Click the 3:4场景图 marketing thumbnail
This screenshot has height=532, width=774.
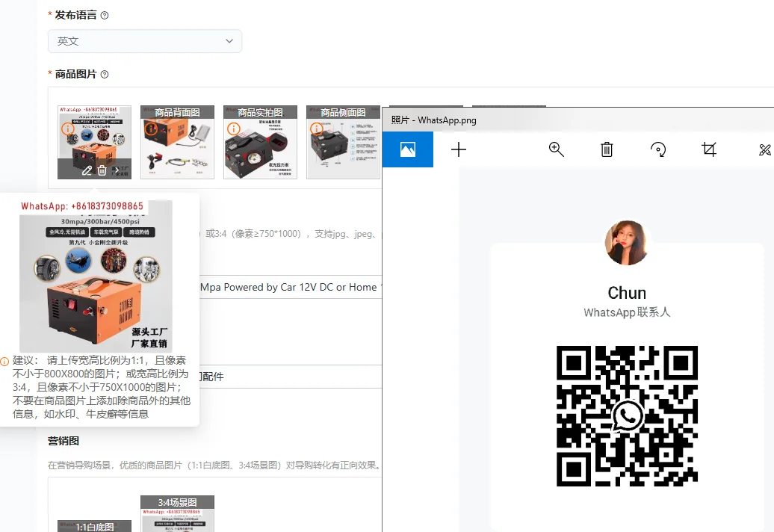point(177,514)
